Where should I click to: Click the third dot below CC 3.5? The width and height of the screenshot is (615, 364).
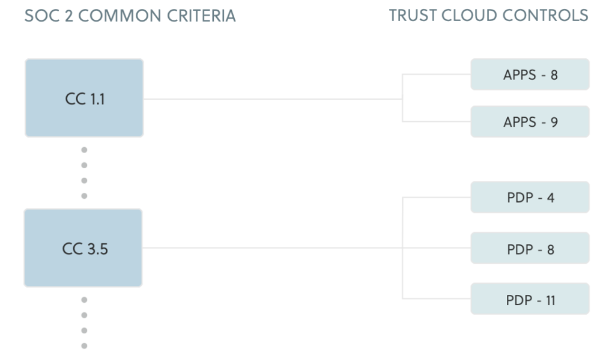point(84,330)
